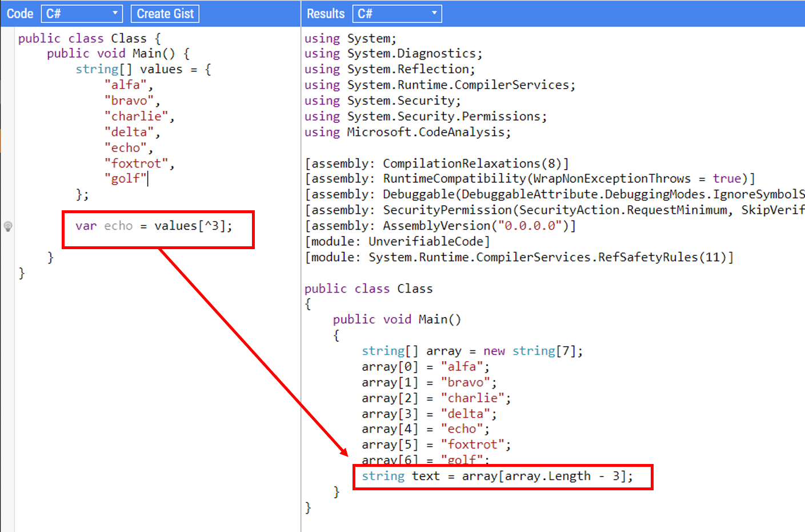Click the line 'var echo = values[^3];'
805x532 pixels.
[154, 226]
